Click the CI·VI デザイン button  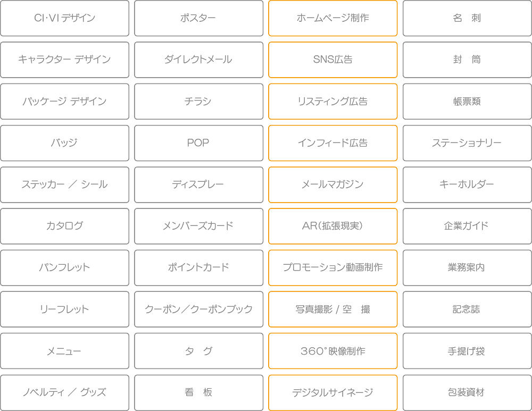[64, 18]
